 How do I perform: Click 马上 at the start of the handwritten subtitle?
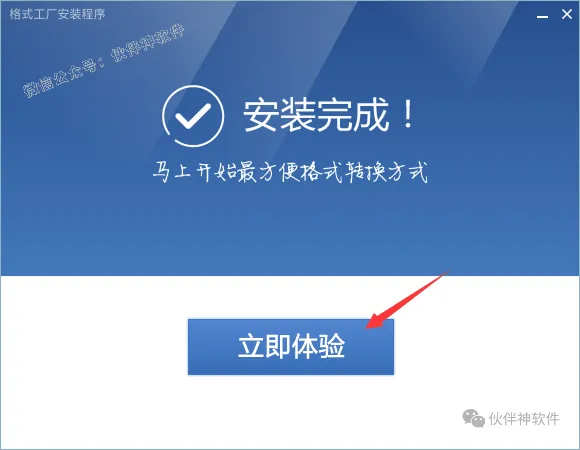pos(172,172)
